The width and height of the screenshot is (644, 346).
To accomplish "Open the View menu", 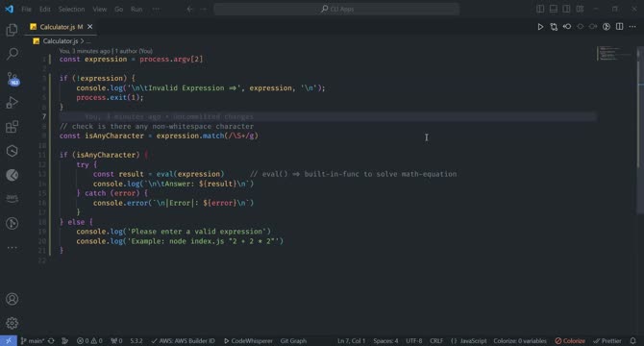I will pos(99,9).
